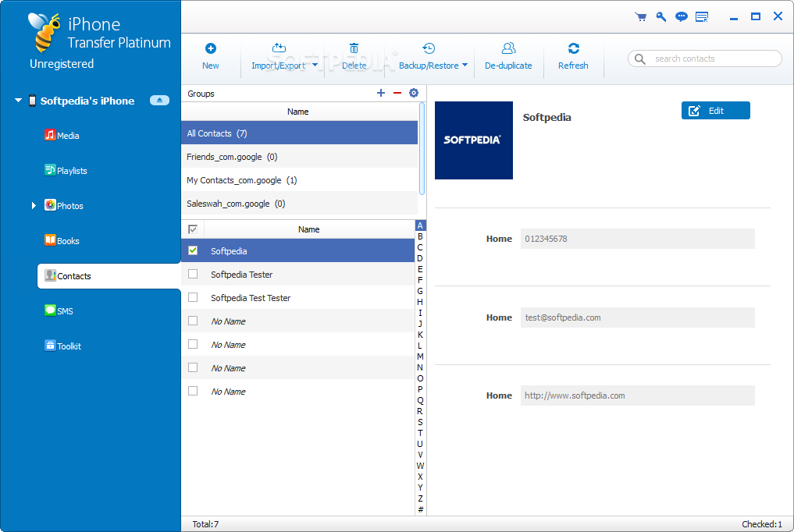Viewport: 794px width, 532px height.
Task: Check the second No Name contact checkbox
Action: click(x=193, y=344)
